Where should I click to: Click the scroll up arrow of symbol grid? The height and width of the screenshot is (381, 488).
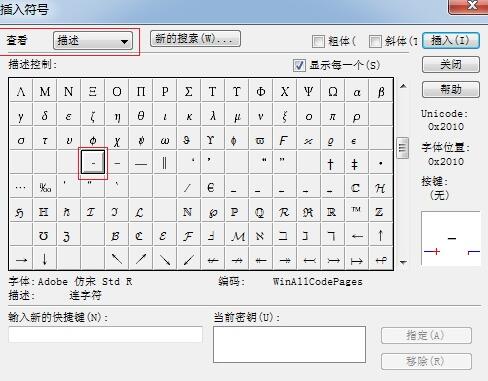(x=403, y=86)
